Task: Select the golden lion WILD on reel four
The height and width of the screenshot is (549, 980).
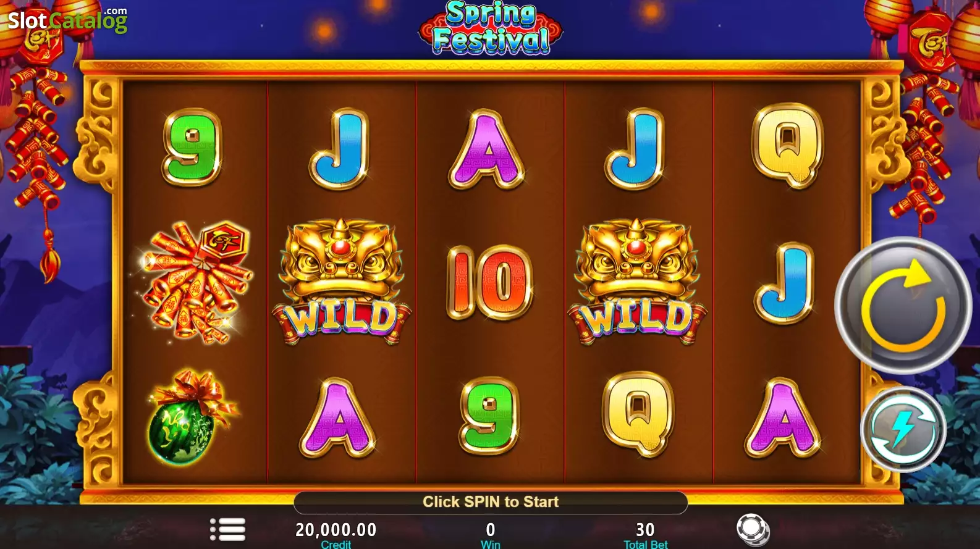Action: (638, 282)
